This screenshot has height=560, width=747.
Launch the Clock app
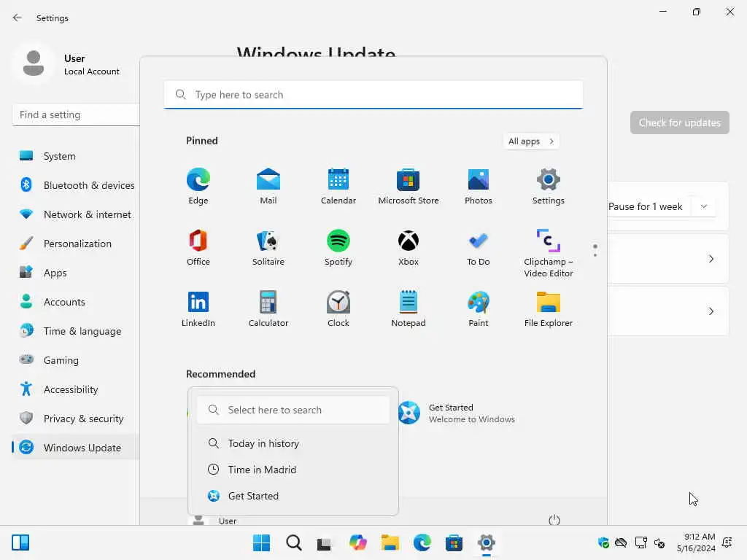coord(338,308)
